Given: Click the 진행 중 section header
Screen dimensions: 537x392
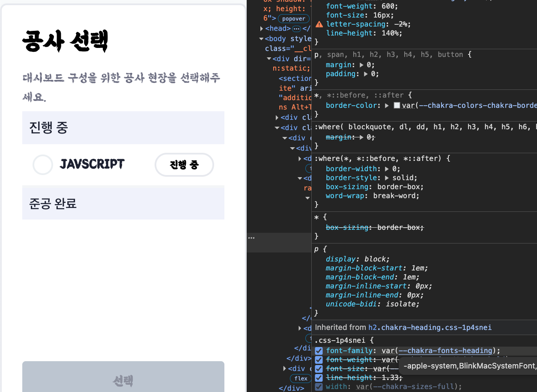Looking at the screenshot, I should click(x=123, y=128).
